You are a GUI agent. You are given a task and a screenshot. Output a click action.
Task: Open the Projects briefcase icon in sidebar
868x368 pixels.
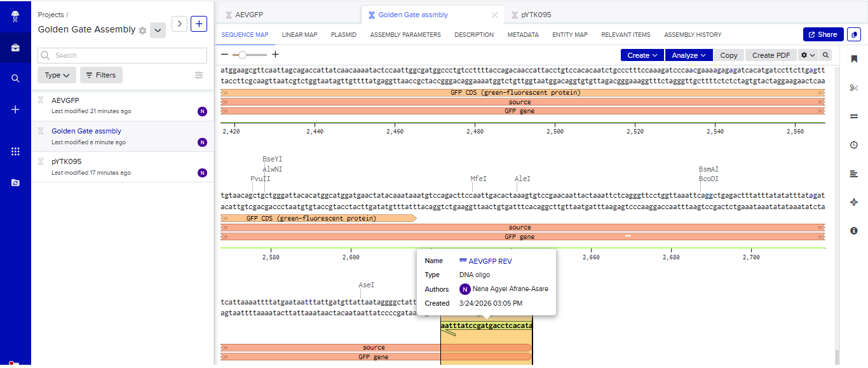[x=15, y=48]
